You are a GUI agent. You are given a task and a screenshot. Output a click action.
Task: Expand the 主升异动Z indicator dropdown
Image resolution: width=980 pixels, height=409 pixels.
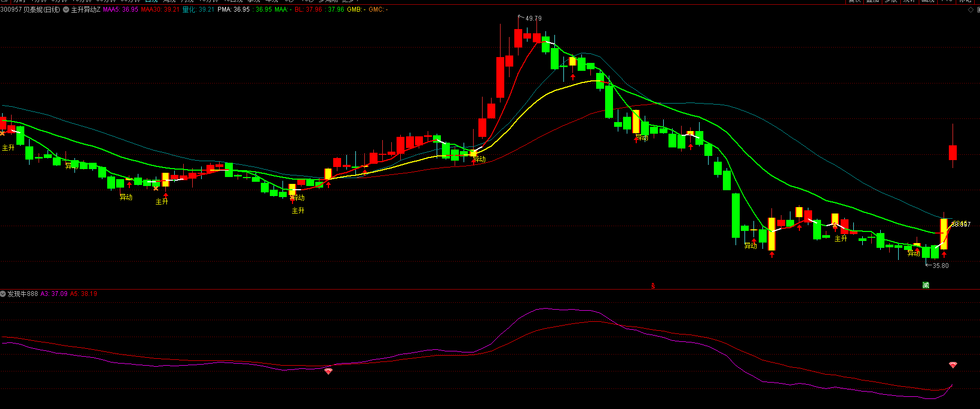(66, 10)
